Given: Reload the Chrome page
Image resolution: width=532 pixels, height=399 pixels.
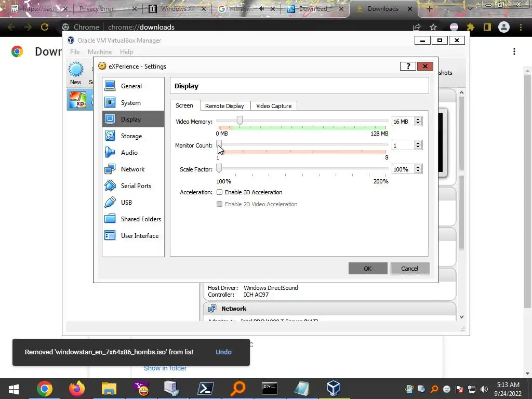Looking at the screenshot, I should tap(45, 27).
